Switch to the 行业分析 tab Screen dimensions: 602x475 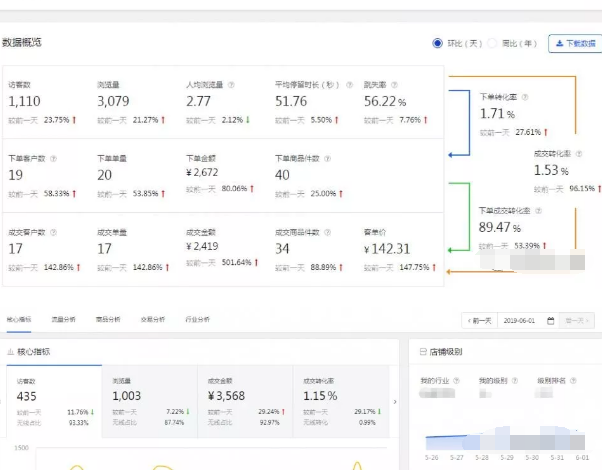[x=196, y=320]
